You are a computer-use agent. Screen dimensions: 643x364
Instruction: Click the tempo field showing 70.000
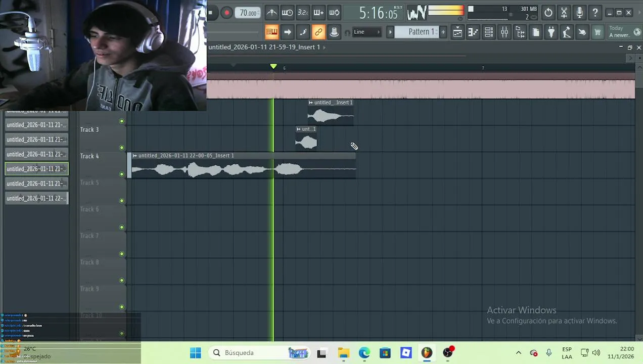pos(248,13)
